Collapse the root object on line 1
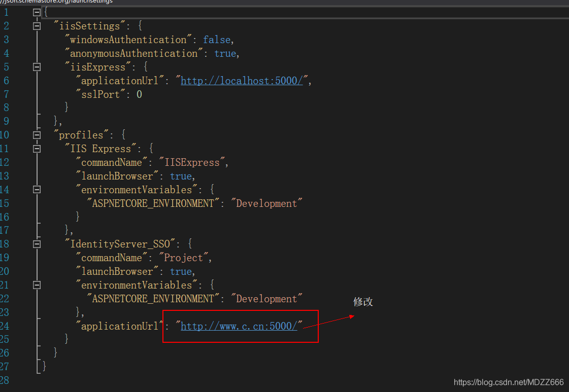This screenshot has height=392, width=569. [x=37, y=12]
